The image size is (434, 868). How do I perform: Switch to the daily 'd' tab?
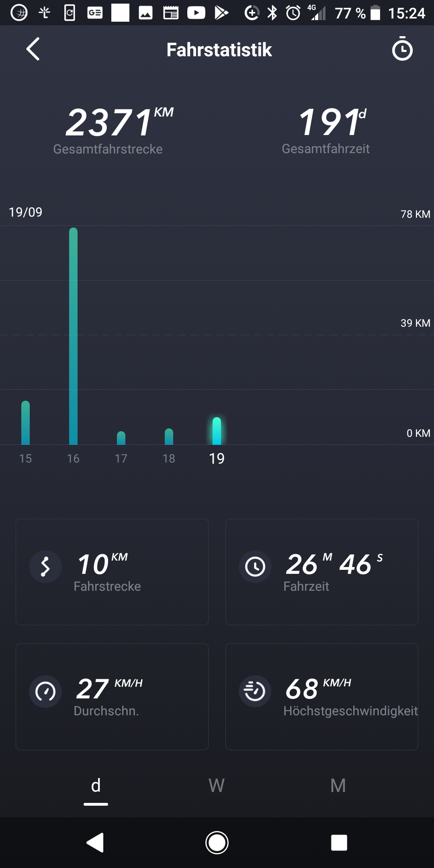click(x=96, y=786)
